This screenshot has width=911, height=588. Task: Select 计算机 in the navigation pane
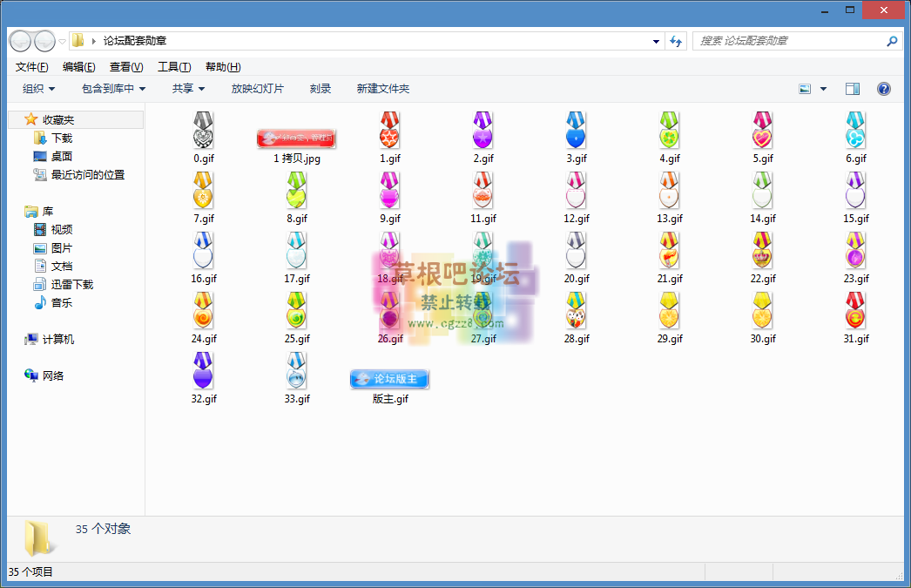pos(58,339)
